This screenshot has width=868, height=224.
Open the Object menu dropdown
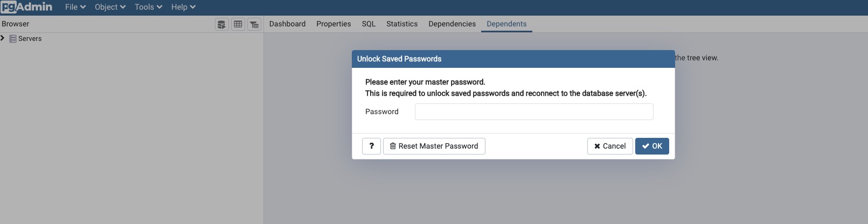110,7
